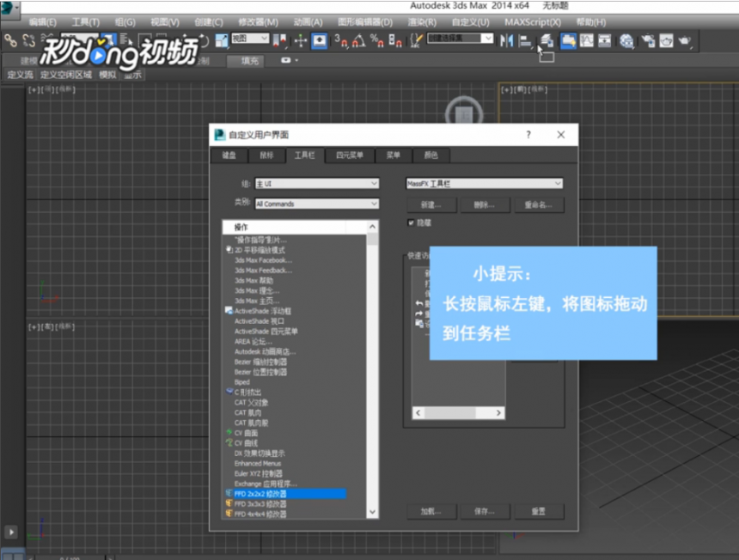The height and width of the screenshot is (560, 739).
Task: Open Manage Layers icon
Action: point(547,41)
